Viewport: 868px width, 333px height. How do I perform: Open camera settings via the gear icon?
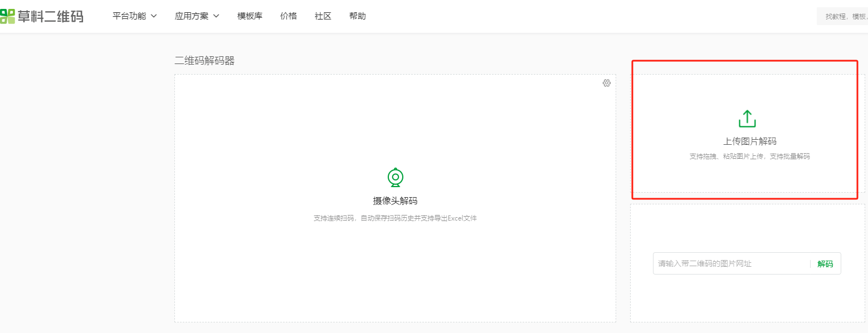coord(606,83)
